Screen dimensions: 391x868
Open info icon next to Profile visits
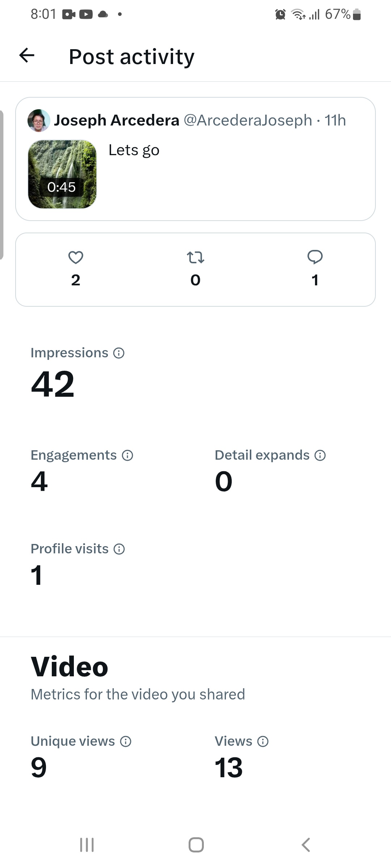point(119,549)
